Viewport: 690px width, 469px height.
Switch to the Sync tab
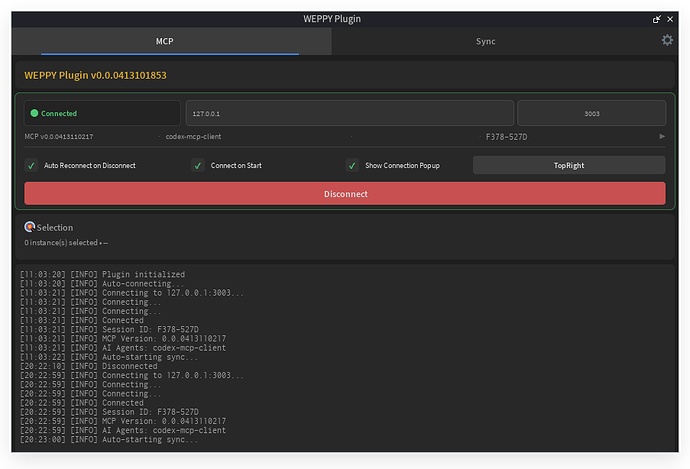coord(485,41)
